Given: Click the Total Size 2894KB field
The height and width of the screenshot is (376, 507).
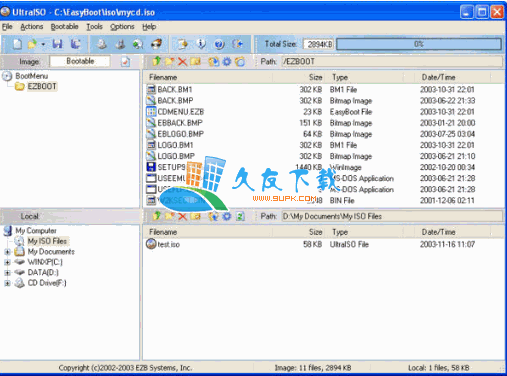Looking at the screenshot, I should tap(318, 44).
